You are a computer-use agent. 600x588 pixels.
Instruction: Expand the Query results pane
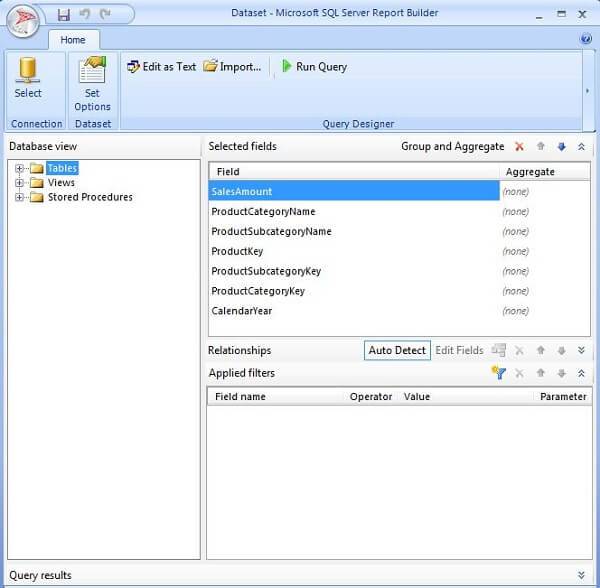tap(581, 575)
